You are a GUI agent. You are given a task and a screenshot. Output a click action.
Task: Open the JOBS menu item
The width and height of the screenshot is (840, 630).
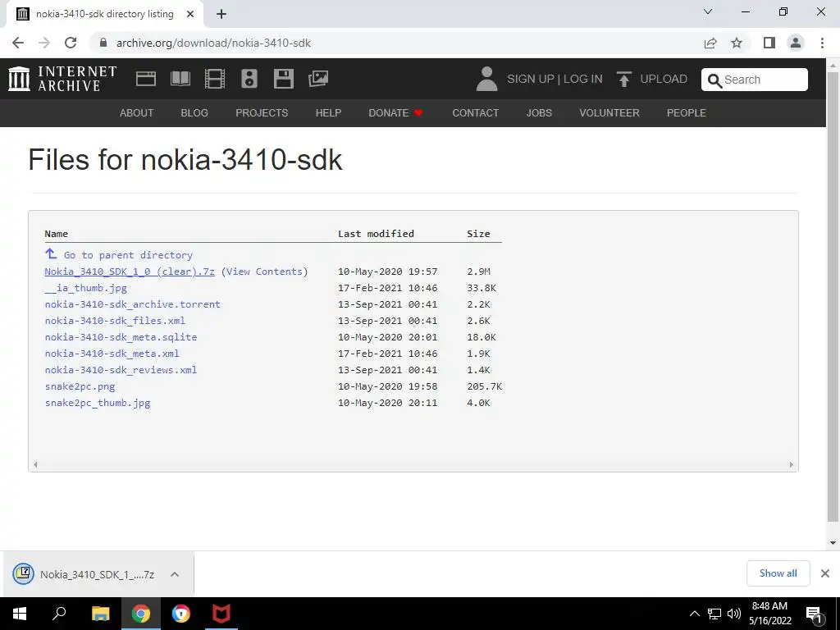point(539,113)
